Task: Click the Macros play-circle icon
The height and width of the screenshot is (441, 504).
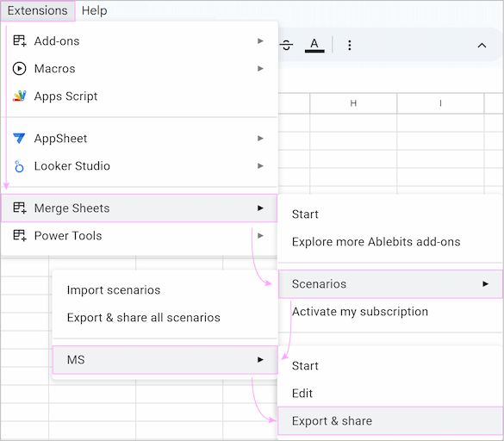Action: click(19, 68)
